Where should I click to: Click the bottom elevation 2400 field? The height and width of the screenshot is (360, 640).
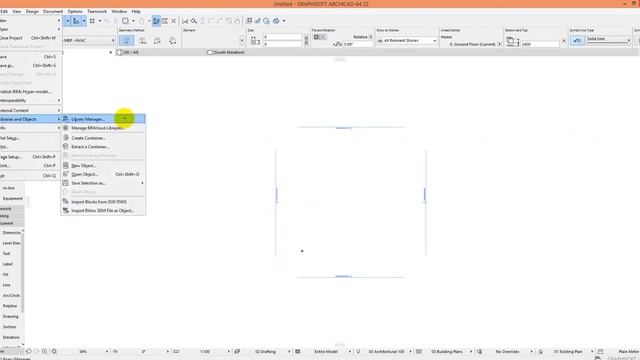coord(540,44)
